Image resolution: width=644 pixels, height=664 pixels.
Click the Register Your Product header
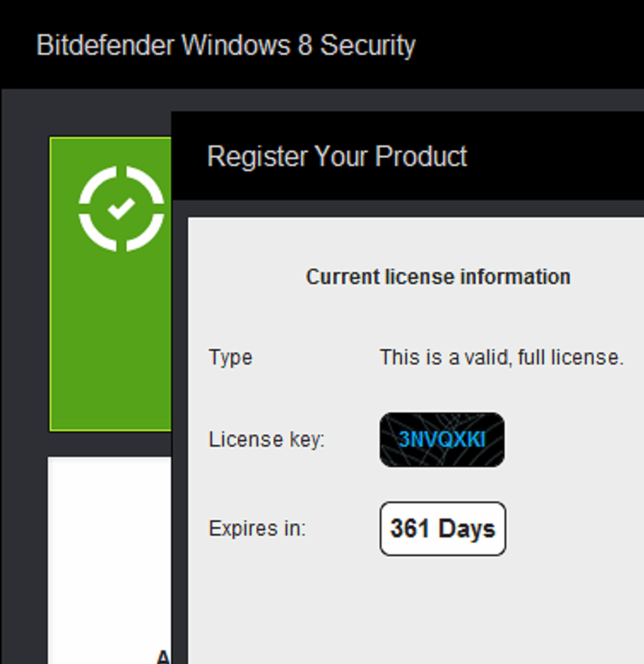337,157
